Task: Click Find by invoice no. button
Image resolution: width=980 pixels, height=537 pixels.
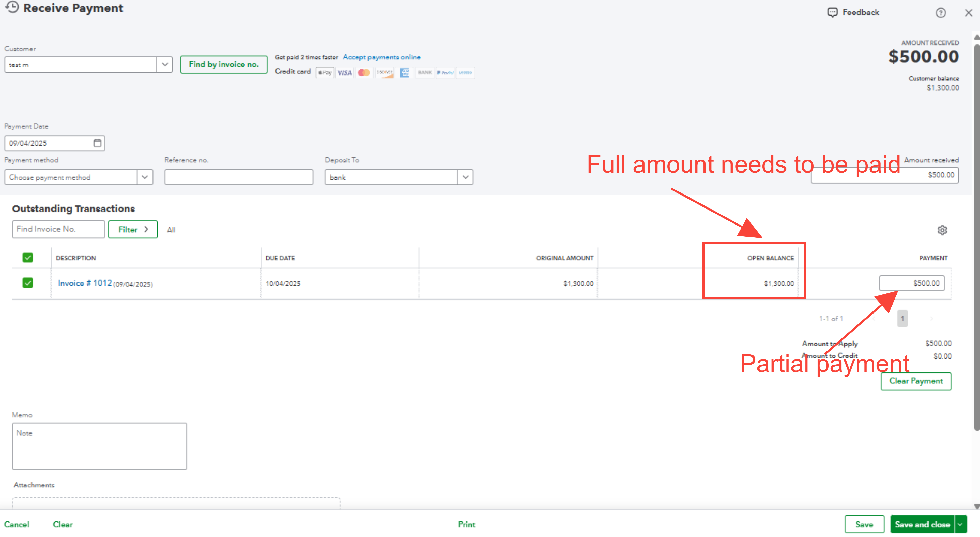Action: tap(224, 64)
